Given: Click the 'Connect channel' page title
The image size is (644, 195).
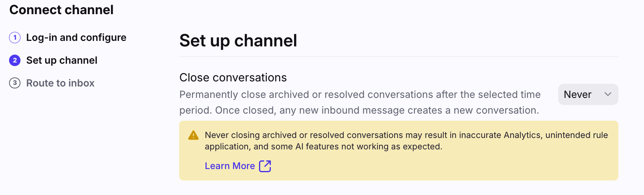Looking at the screenshot, I should tap(61, 10).
